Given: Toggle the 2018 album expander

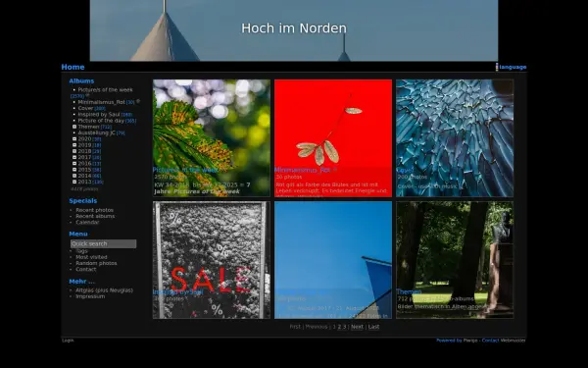Looking at the screenshot, I should [x=74, y=151].
